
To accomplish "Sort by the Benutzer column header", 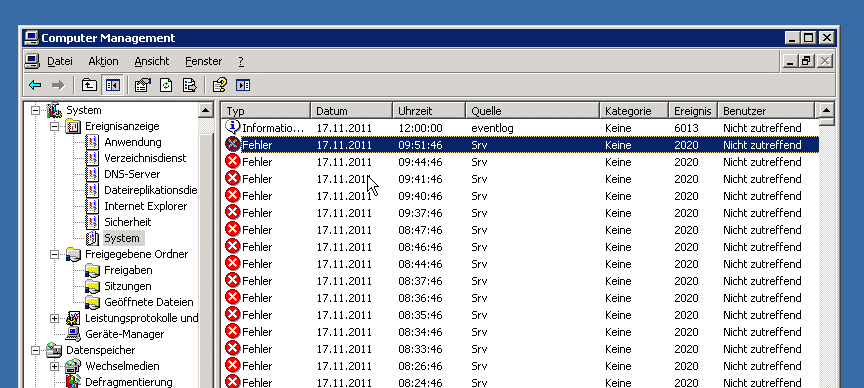I will pyautogui.click(x=766, y=111).
